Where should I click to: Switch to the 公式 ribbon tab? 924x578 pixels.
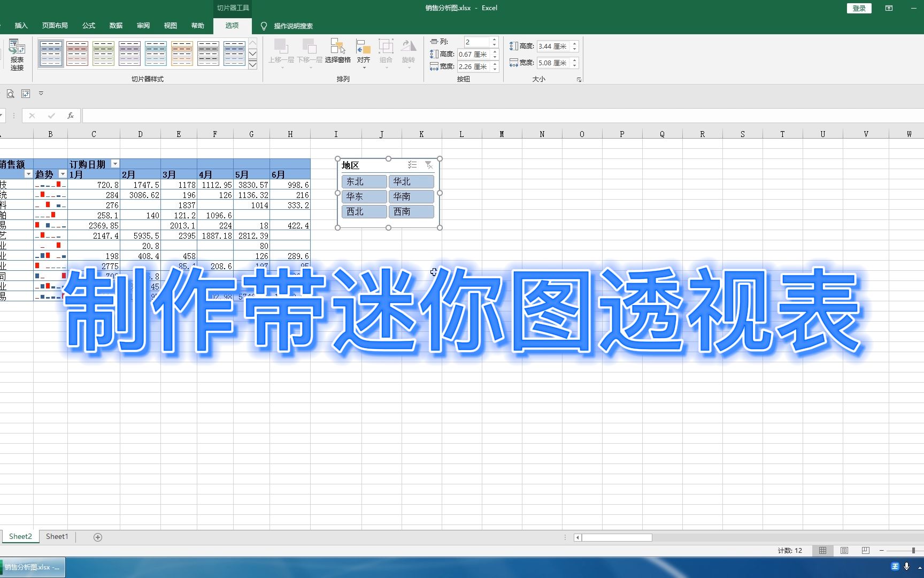(88, 25)
